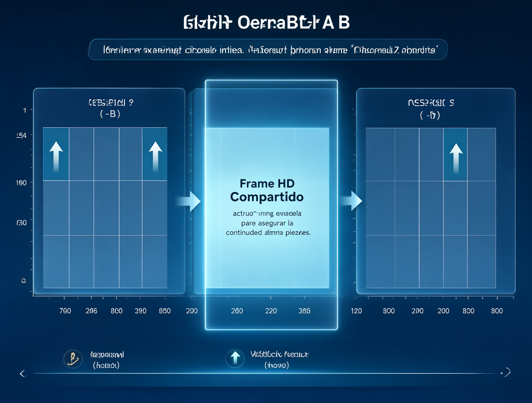
Task: Click the '(hovo)' legend caption
Action: 277,365
